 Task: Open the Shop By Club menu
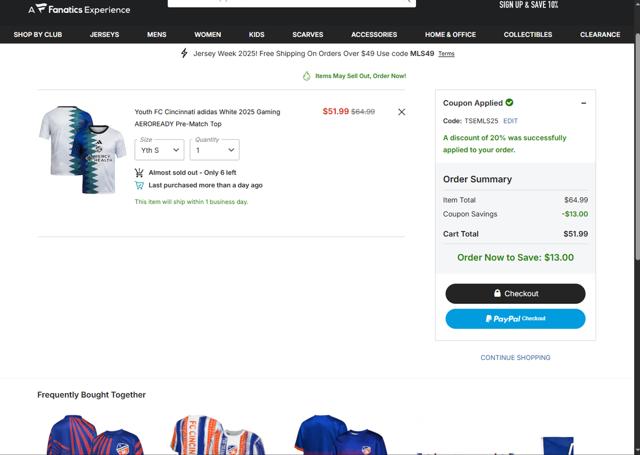(38, 34)
